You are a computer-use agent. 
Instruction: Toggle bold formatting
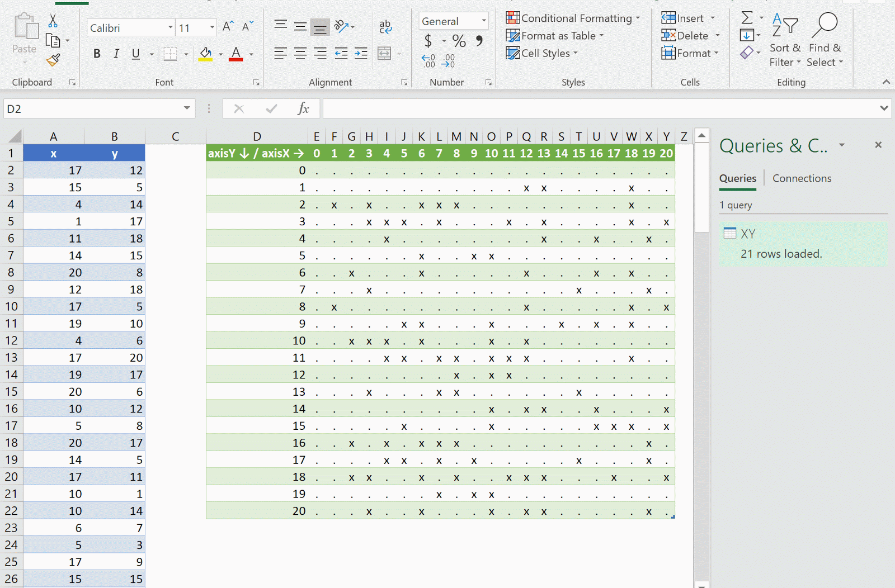click(x=97, y=54)
